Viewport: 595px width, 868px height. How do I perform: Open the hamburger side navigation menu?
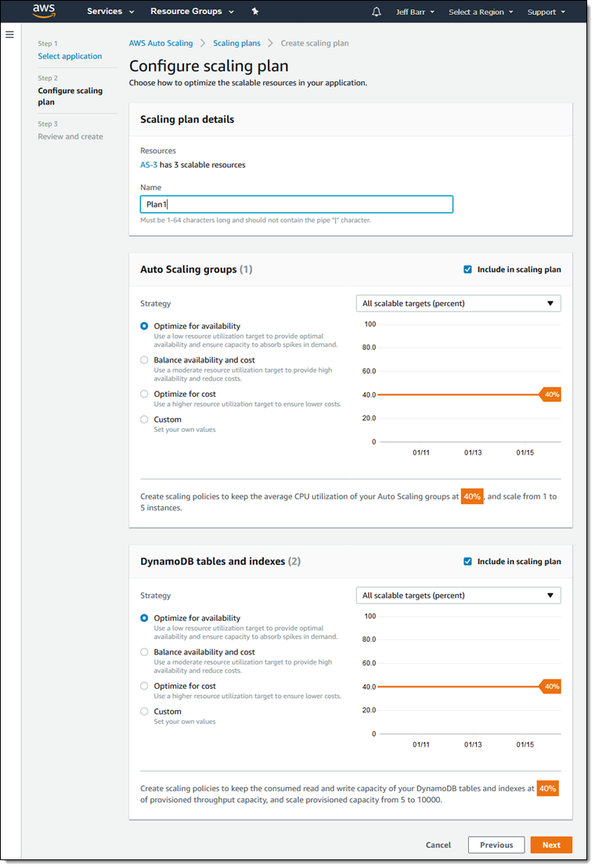pyautogui.click(x=9, y=34)
